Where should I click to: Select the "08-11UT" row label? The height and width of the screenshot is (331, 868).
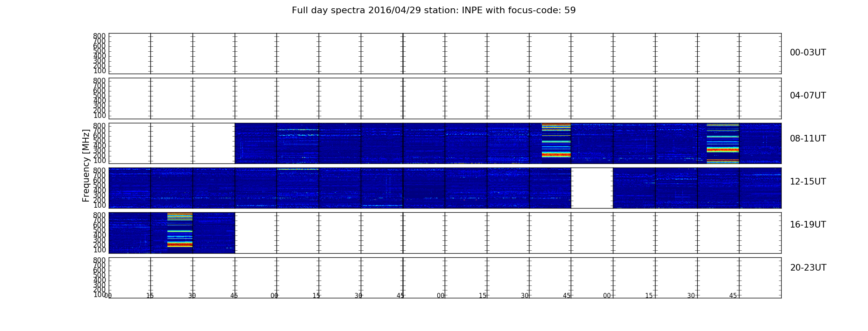[808, 139]
